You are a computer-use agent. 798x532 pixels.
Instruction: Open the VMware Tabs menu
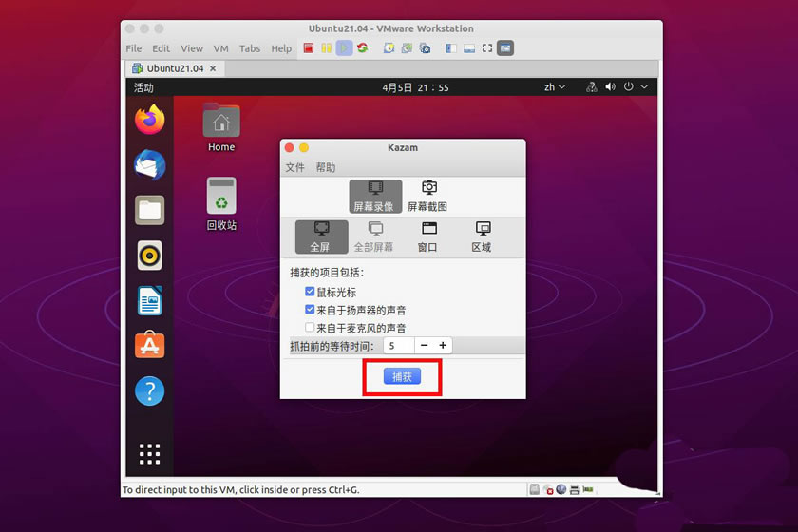point(250,48)
